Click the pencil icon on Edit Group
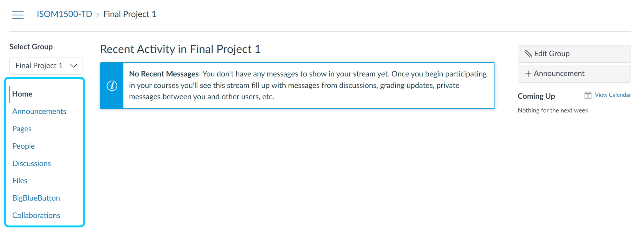 click(528, 54)
